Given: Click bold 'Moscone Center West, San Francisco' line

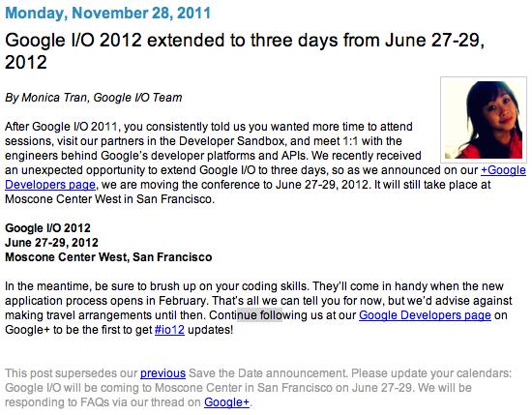Looking at the screenshot, I should 108,257.
